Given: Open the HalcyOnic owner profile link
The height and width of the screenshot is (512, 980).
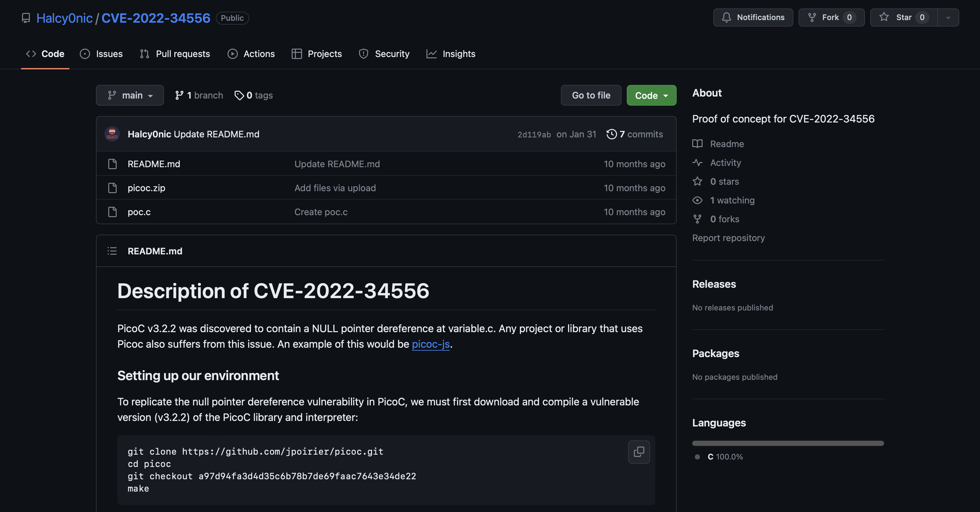Looking at the screenshot, I should click(x=64, y=18).
